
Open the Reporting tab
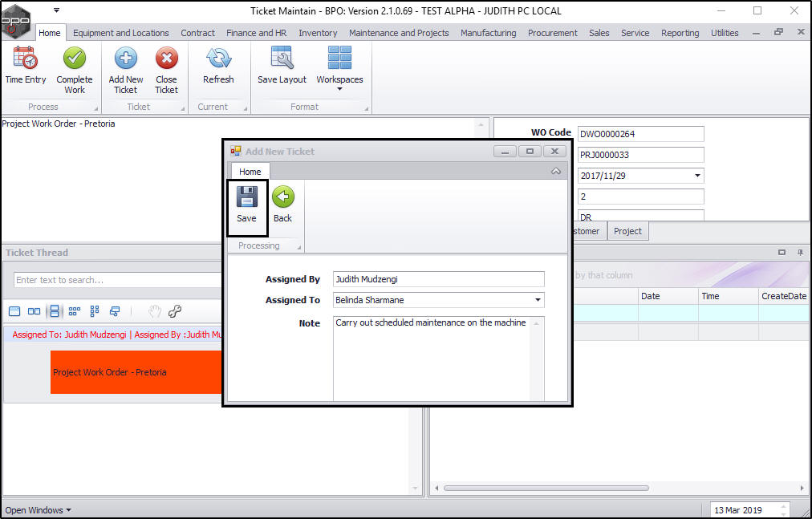pyautogui.click(x=680, y=33)
